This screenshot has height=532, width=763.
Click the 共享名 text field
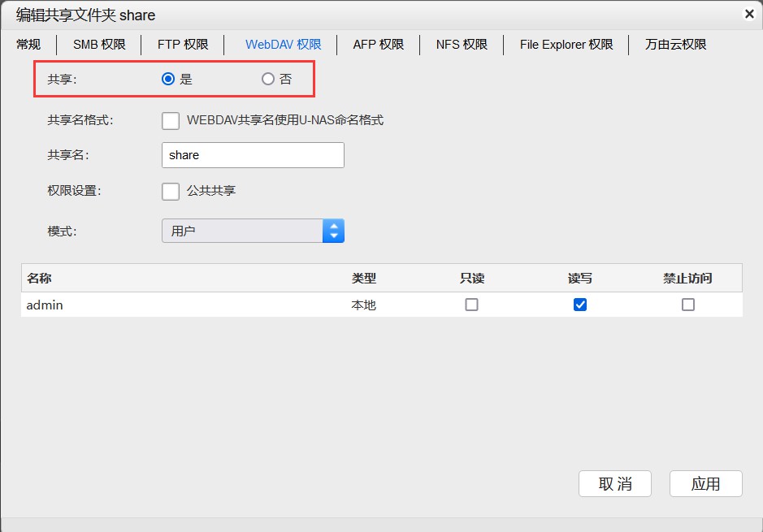click(253, 155)
